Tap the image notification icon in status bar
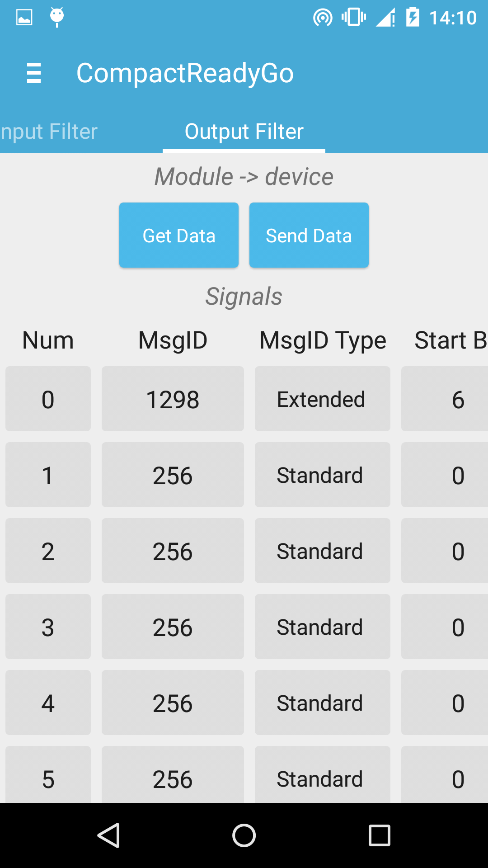Screen dimensions: 488x868 tap(24, 18)
